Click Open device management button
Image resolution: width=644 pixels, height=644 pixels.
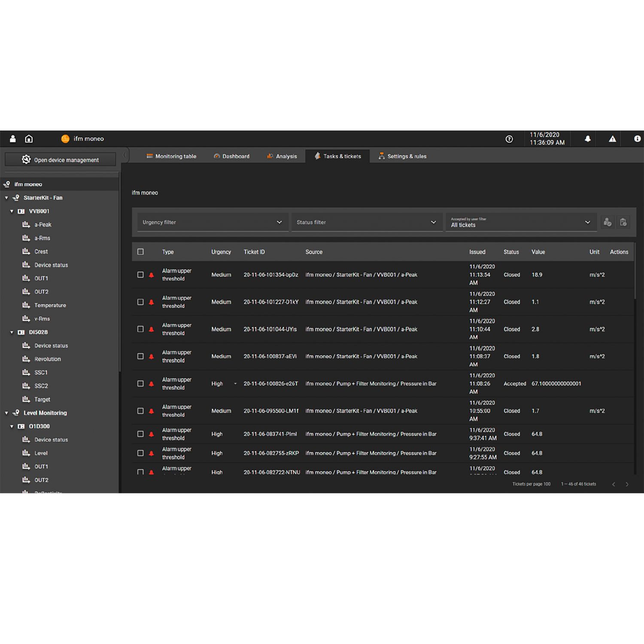click(60, 160)
